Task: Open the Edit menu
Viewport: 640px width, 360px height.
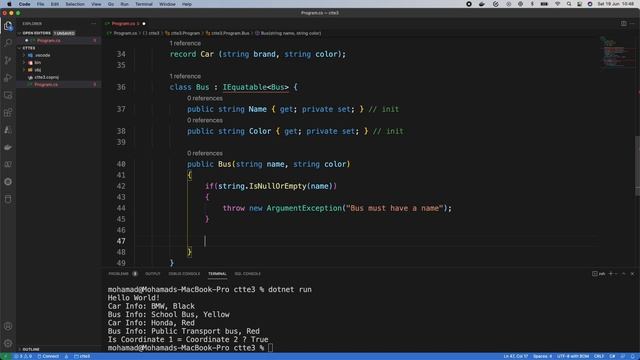Action: (x=55, y=4)
